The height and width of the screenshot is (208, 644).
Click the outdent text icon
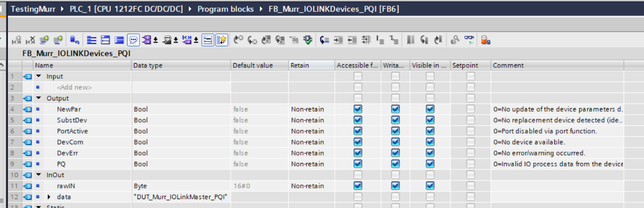(352, 40)
